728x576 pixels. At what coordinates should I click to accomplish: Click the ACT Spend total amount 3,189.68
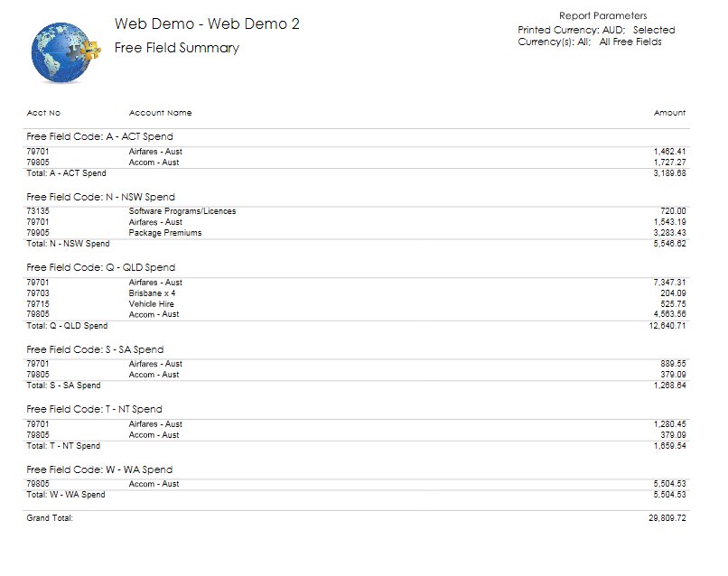pyautogui.click(x=669, y=173)
